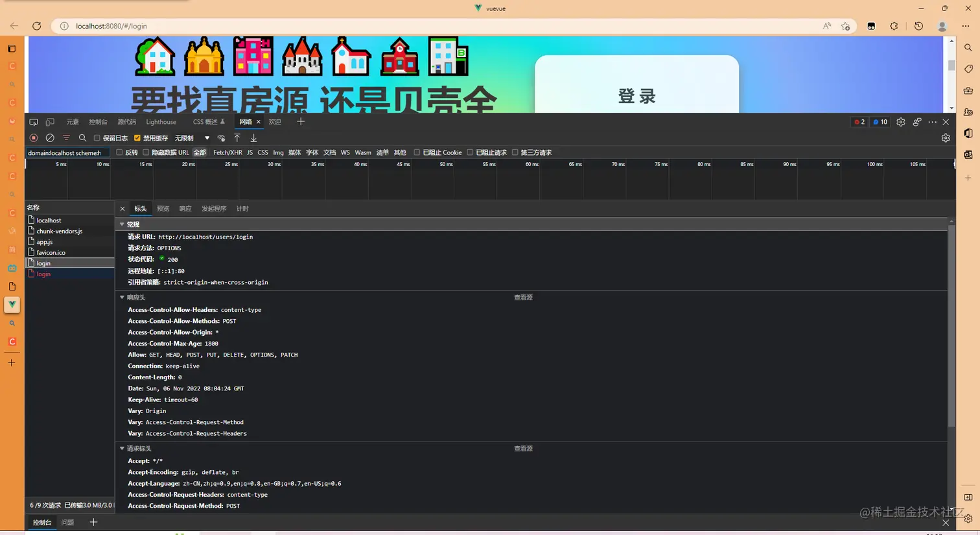Clear the network log
This screenshot has height=535, width=980.
(x=50, y=138)
